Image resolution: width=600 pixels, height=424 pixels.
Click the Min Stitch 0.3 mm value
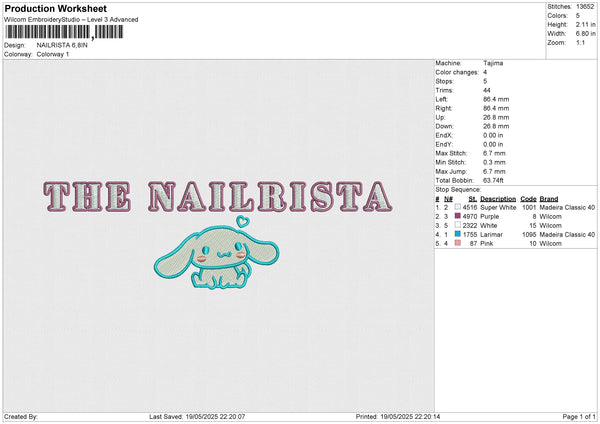tap(494, 162)
